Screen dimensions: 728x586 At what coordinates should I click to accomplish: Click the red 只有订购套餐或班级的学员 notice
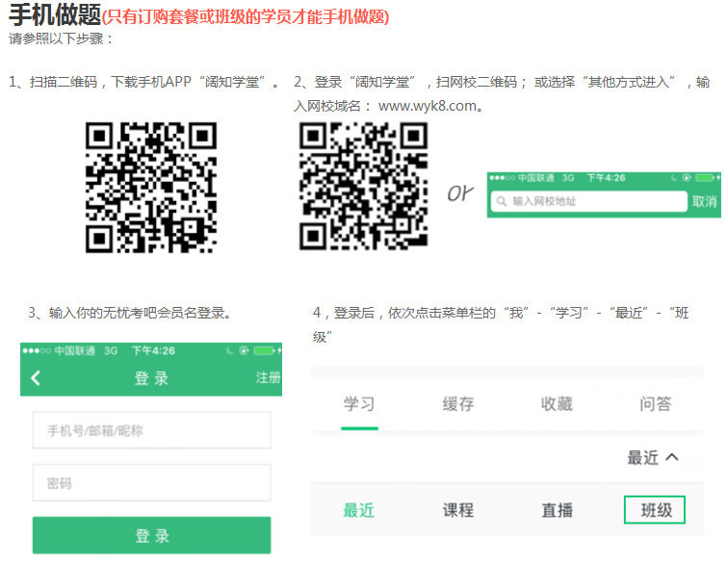[246, 17]
